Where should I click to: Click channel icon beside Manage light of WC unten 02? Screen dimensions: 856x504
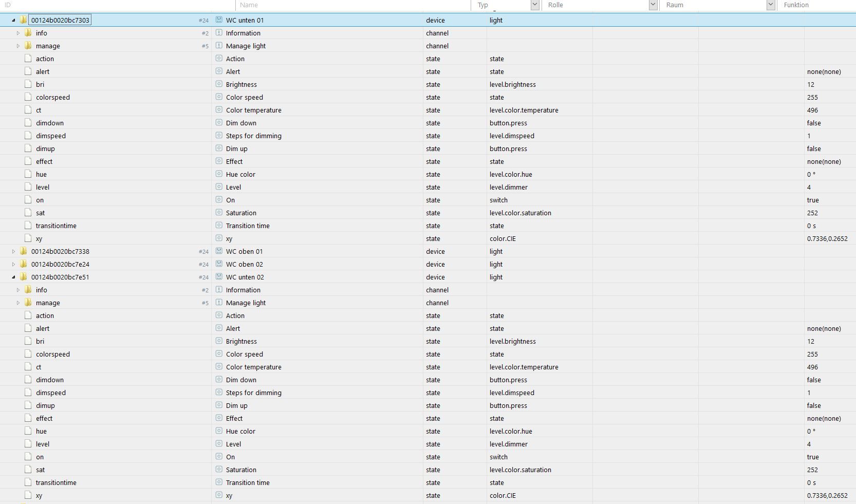point(219,303)
